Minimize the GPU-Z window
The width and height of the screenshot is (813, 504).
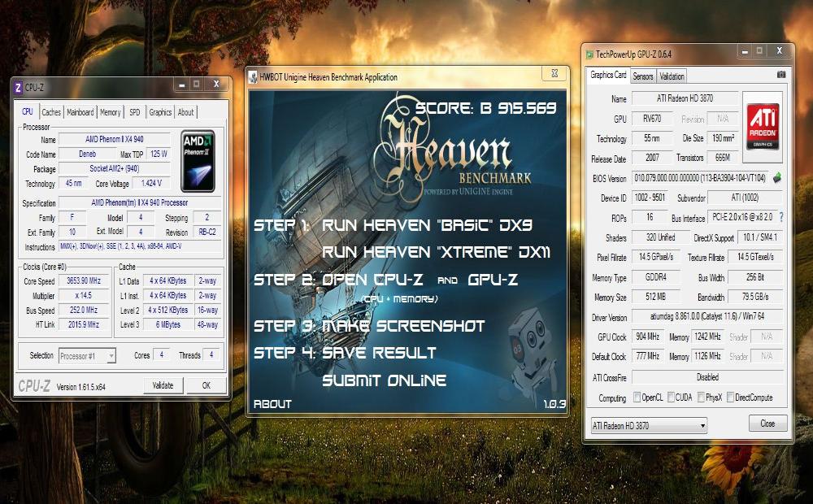pyautogui.click(x=745, y=51)
